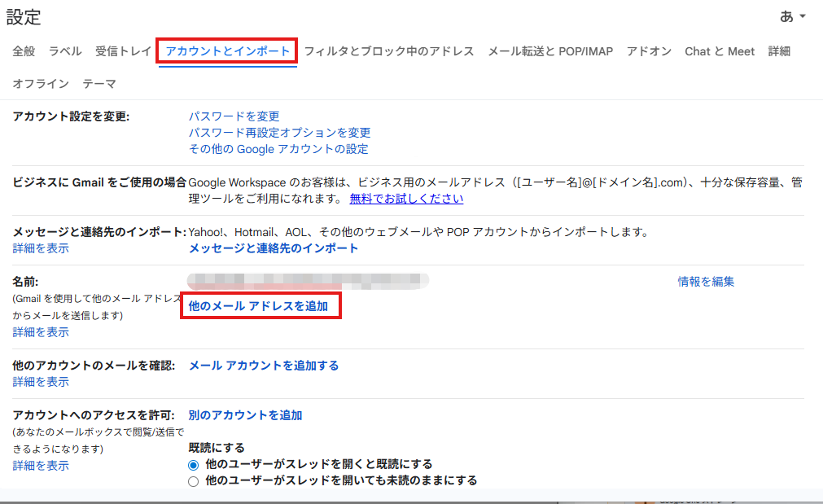Click 他のメール アドレスを追加 link
823x504 pixels.
tap(258, 306)
